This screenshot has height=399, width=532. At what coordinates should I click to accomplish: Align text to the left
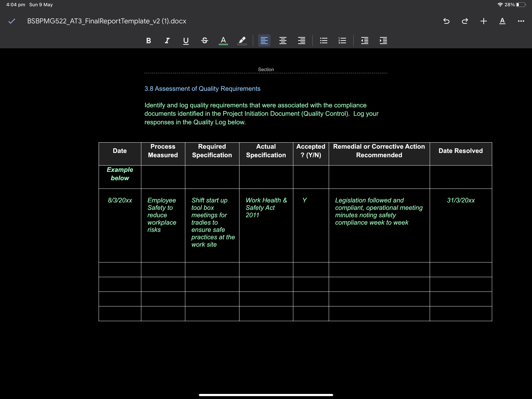tap(264, 41)
